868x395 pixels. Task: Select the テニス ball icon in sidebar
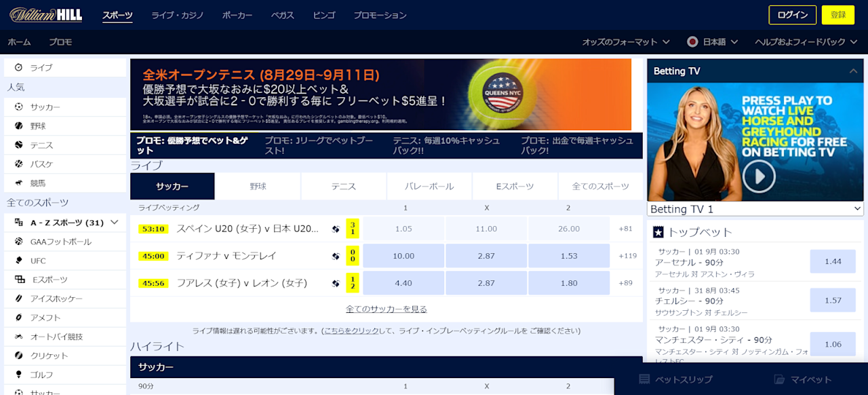18,145
